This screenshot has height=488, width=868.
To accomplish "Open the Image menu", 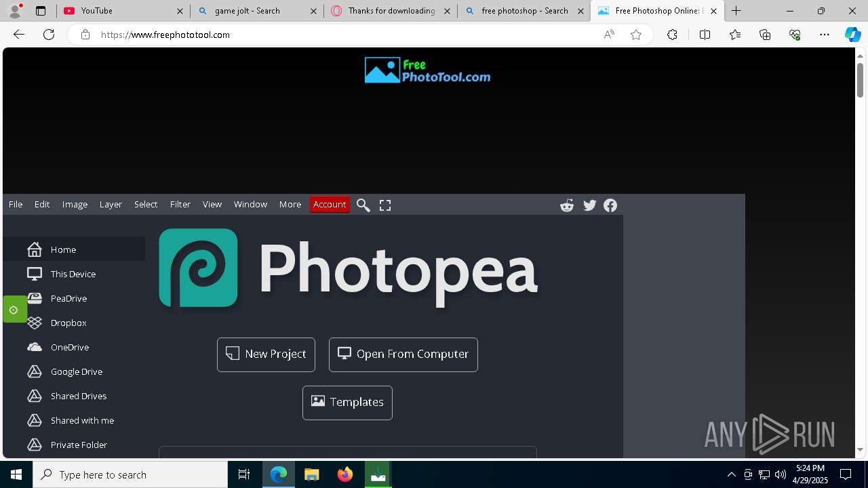I will (75, 204).
